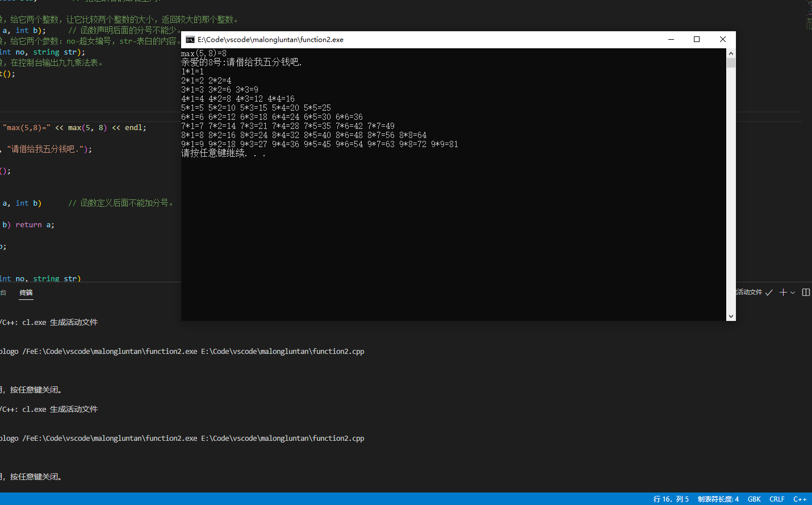The image size is (812, 505).
Task: Select the GBK encoding in status bar
Action: click(754, 499)
